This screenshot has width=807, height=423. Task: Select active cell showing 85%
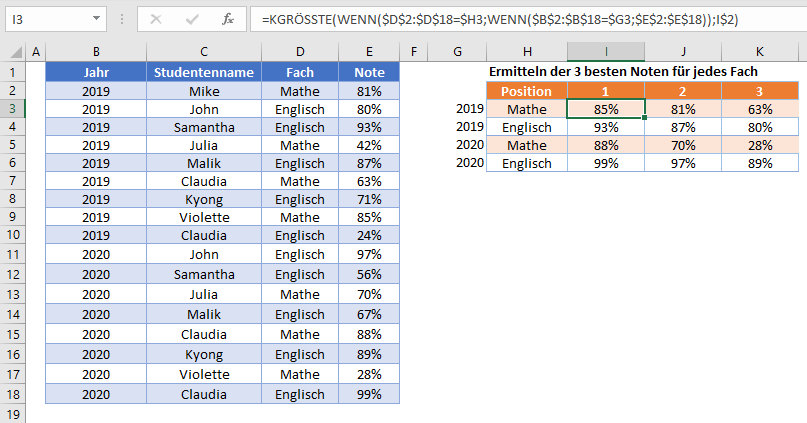click(x=606, y=109)
